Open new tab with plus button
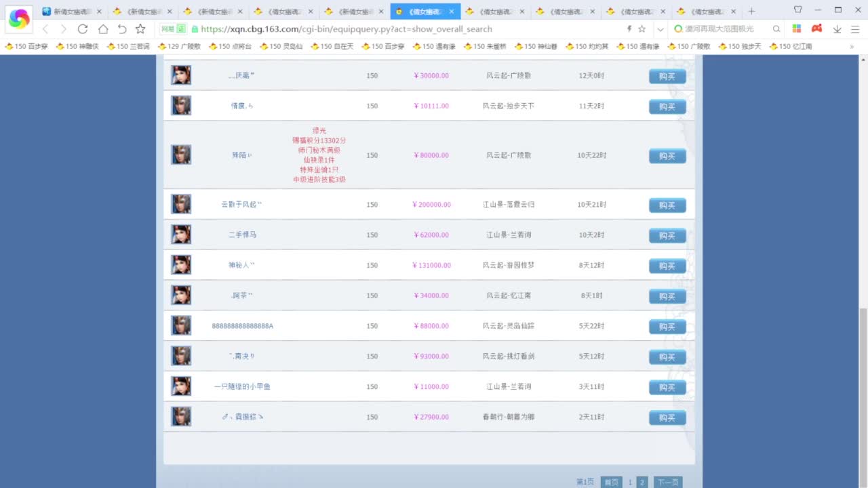This screenshot has width=868, height=488. click(x=751, y=11)
